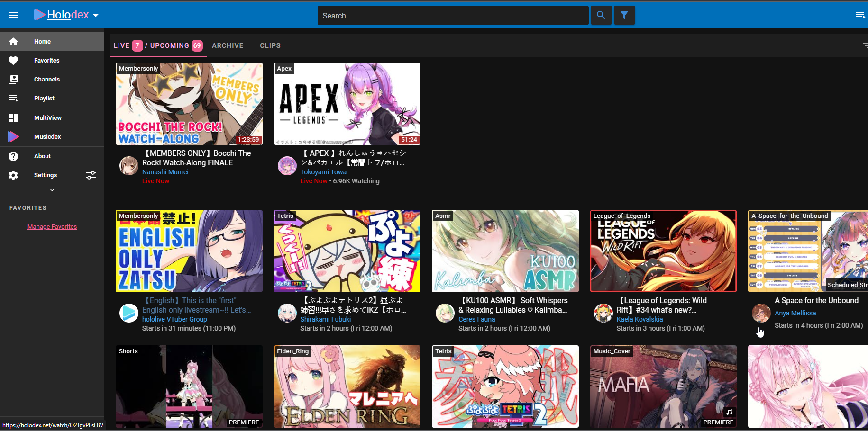Select the Live / Upcoming tab
Screen dimensions: 868x431
click(158, 45)
